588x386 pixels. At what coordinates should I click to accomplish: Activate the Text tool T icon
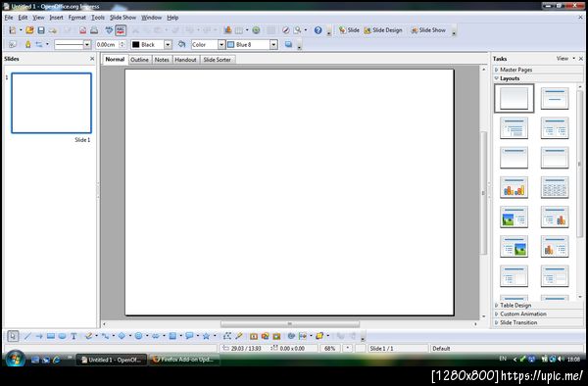pyautogui.click(x=73, y=336)
